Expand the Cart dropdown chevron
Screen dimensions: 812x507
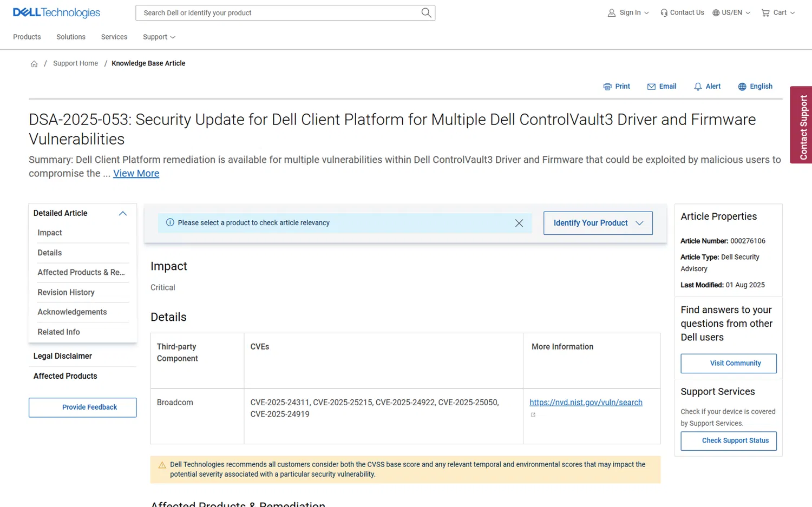point(793,13)
